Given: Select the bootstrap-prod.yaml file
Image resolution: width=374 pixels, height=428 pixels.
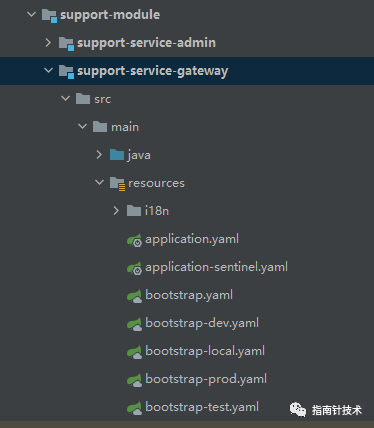Looking at the screenshot, I should pyautogui.click(x=206, y=379).
